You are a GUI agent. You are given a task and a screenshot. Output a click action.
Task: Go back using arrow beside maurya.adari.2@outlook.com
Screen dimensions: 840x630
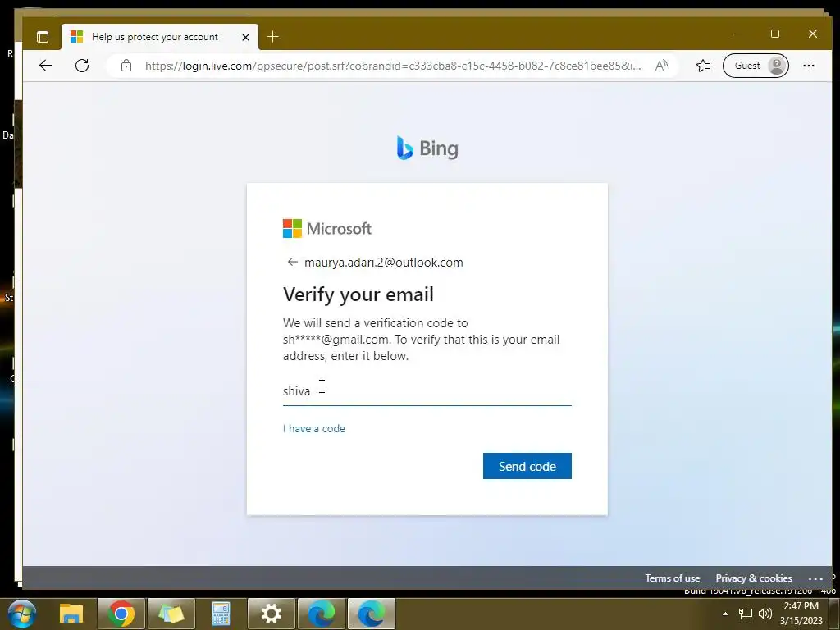293,262
